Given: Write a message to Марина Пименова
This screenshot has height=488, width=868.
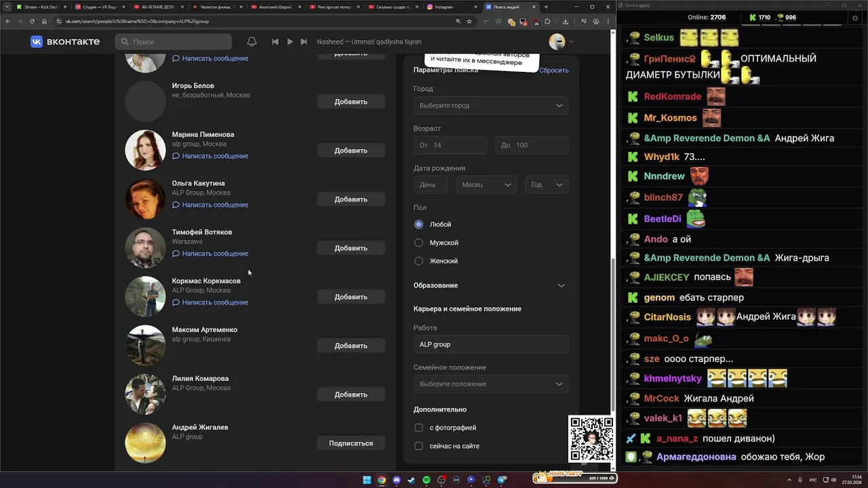Looking at the screenshot, I should point(210,156).
